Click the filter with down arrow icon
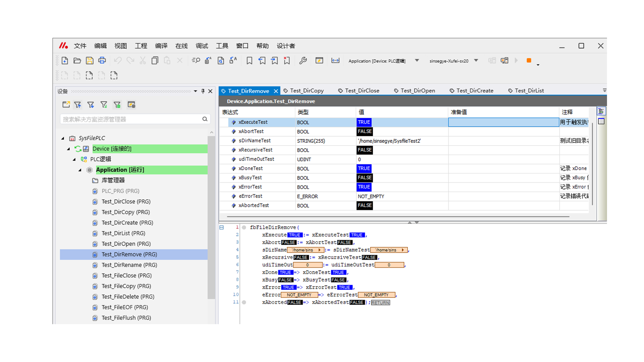Image resolution: width=644 pixels, height=362 pixels. pos(91,105)
